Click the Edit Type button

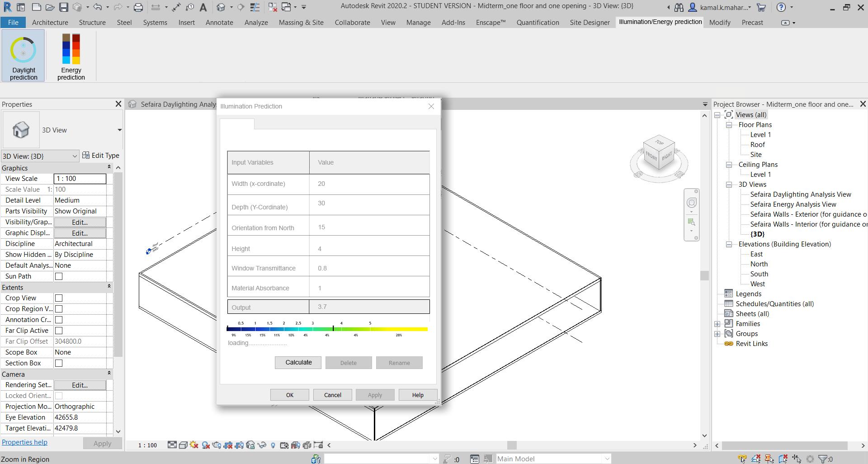pyautogui.click(x=101, y=156)
